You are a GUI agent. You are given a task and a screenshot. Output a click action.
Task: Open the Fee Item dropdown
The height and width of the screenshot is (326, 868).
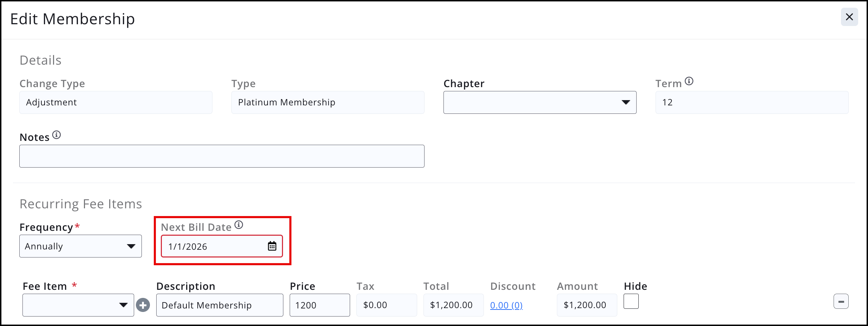tap(78, 305)
